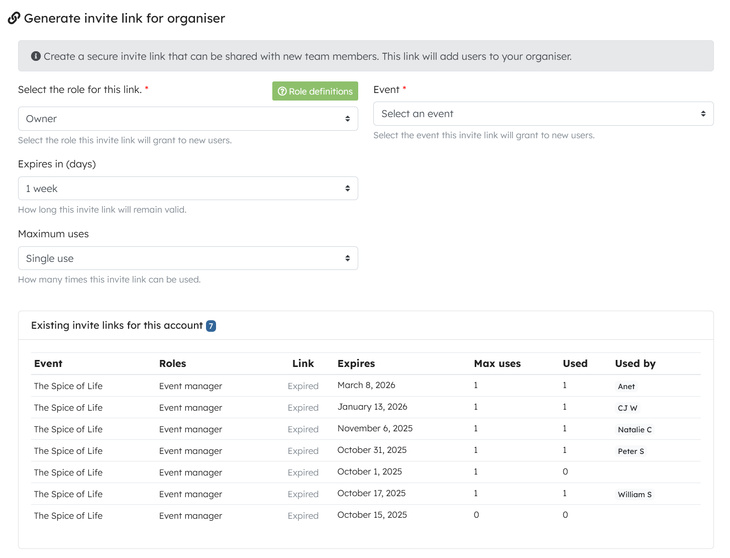The width and height of the screenshot is (730, 558).
Task: Click Expired link for January 13, 2026 row
Action: coord(303,408)
